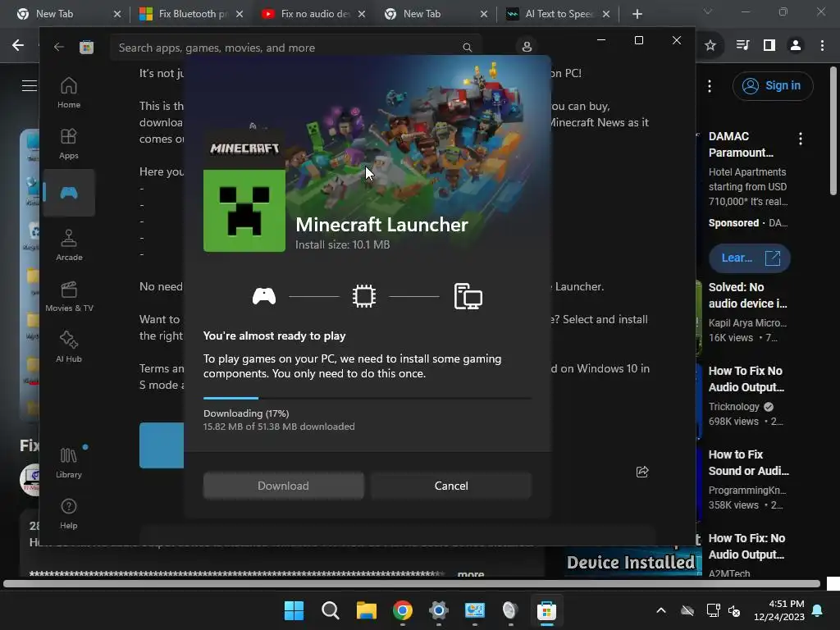The image size is (840, 630).
Task: Open Chrome profile icon
Action: tap(796, 46)
